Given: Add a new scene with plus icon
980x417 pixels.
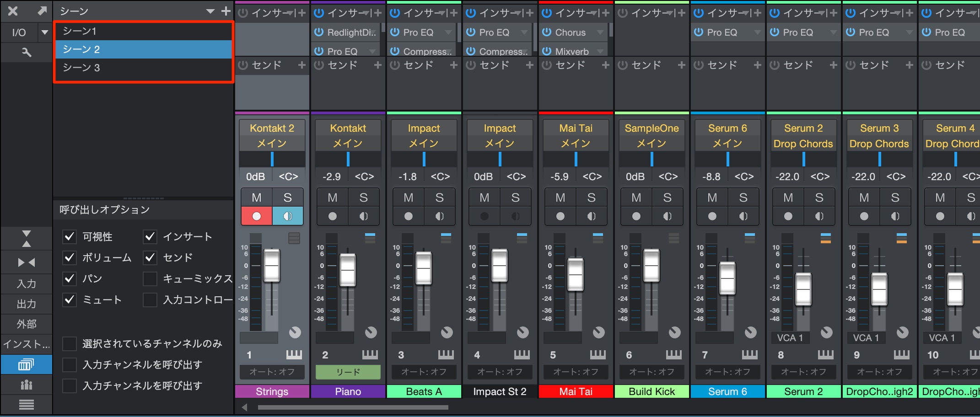Looking at the screenshot, I should 226,11.
